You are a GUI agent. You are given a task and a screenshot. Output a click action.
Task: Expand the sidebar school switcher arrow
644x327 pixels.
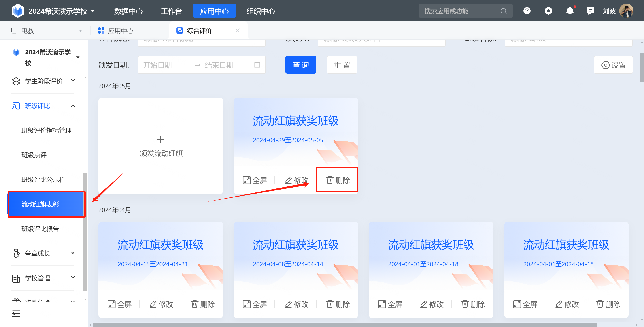pyautogui.click(x=78, y=58)
